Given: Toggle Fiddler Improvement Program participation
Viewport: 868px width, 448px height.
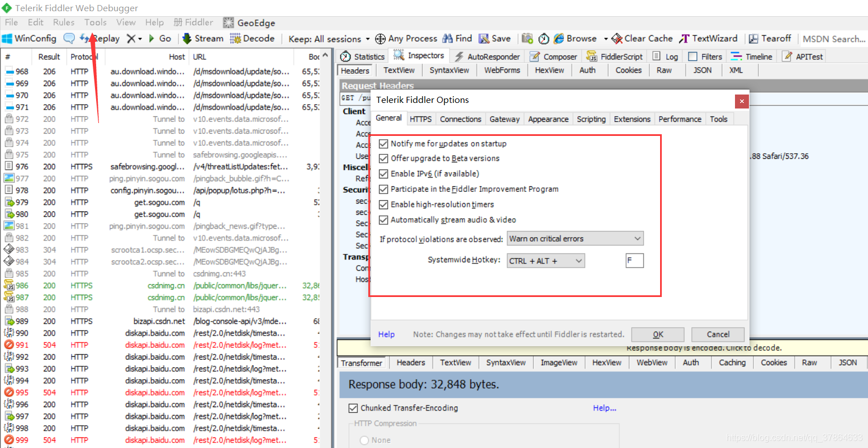Looking at the screenshot, I should coord(383,190).
